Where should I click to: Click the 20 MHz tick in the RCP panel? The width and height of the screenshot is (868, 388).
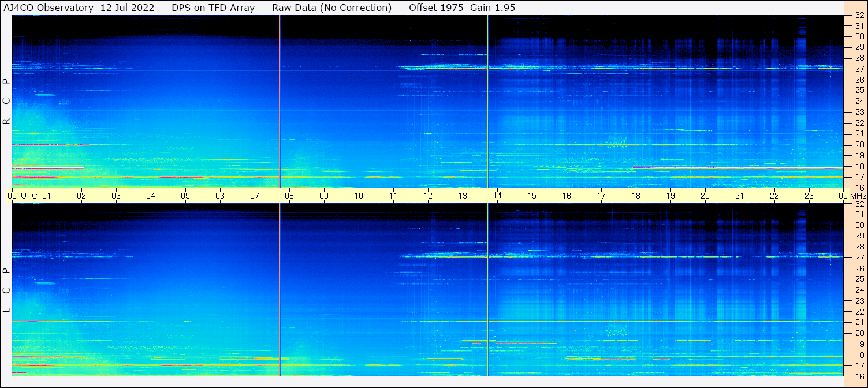click(859, 144)
